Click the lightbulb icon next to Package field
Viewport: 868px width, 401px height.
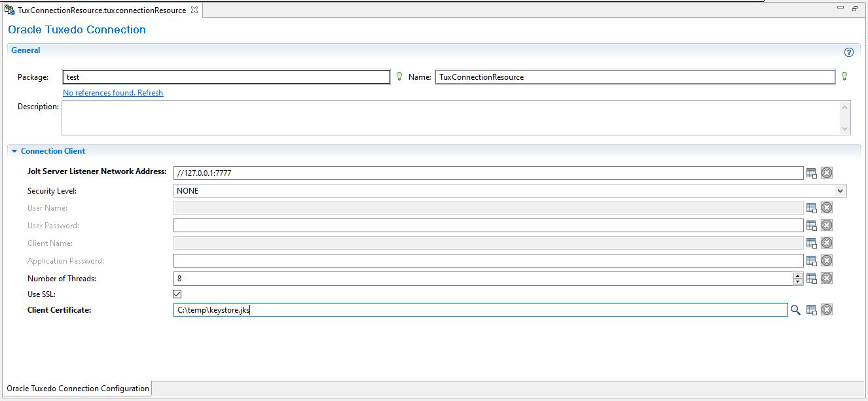399,77
